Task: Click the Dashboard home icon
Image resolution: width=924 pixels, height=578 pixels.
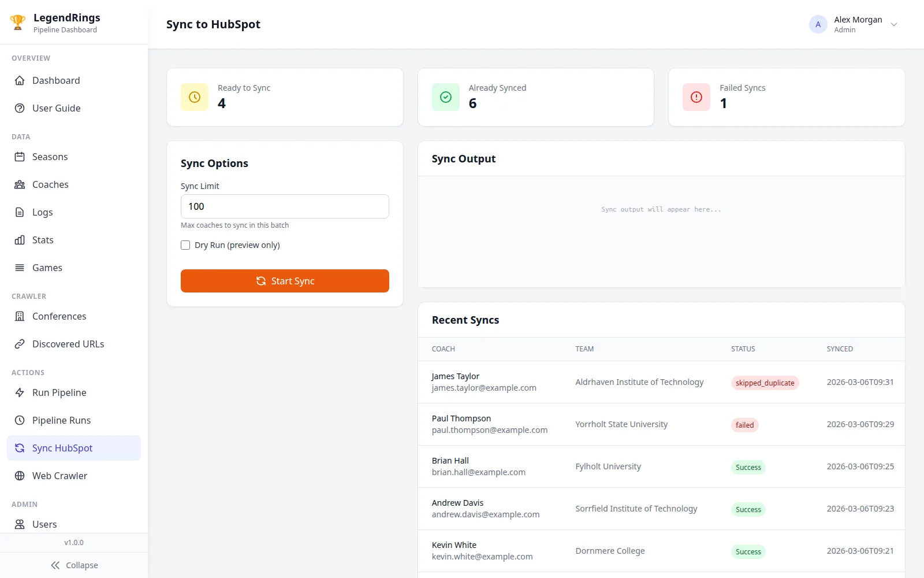Action: click(x=20, y=80)
